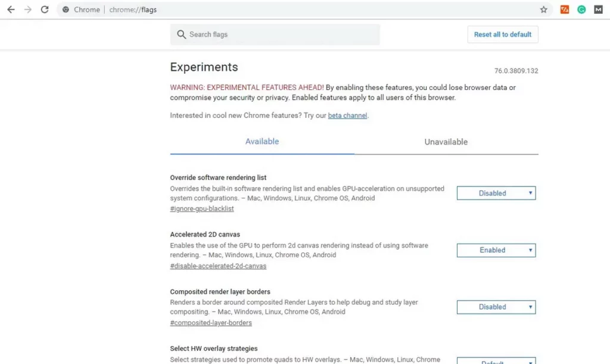Open Accelerated 2D canvas Enabled dropdown
Viewport: 610px width, 364px height.
click(x=496, y=250)
